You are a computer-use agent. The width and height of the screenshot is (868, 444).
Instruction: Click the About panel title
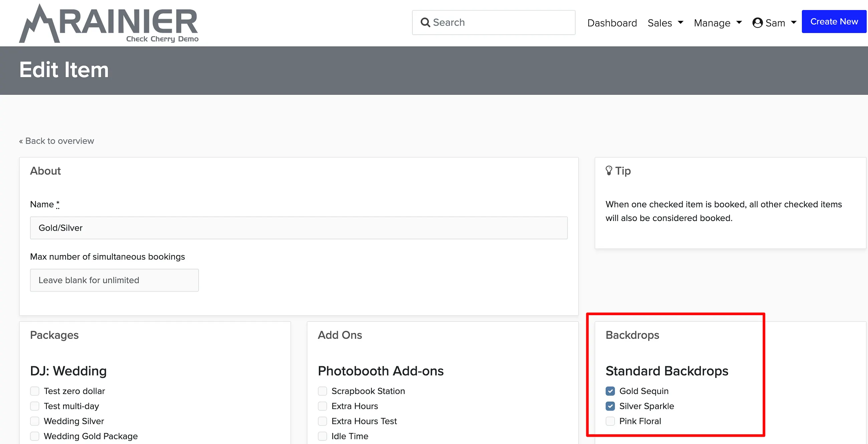point(45,171)
